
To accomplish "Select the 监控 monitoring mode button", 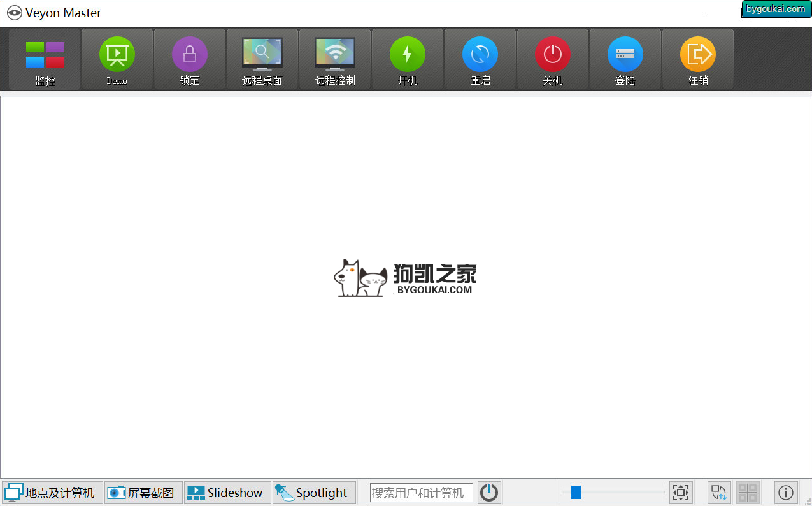I will pyautogui.click(x=45, y=59).
